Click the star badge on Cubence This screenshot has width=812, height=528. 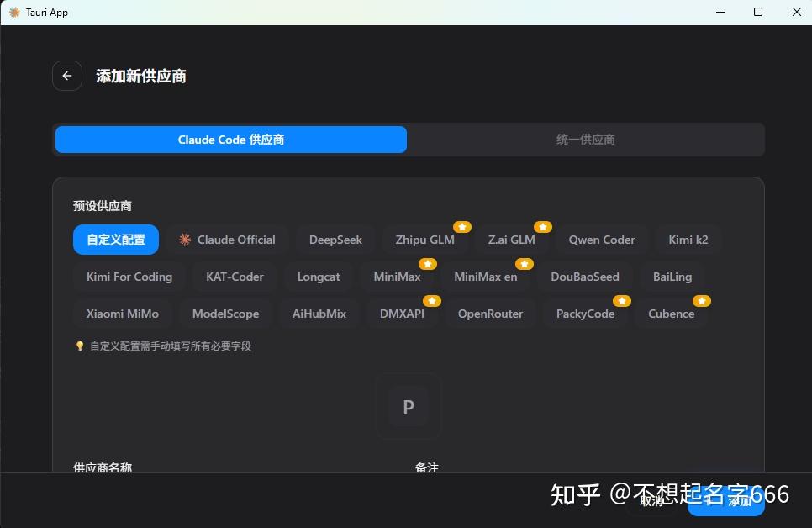[x=702, y=300]
